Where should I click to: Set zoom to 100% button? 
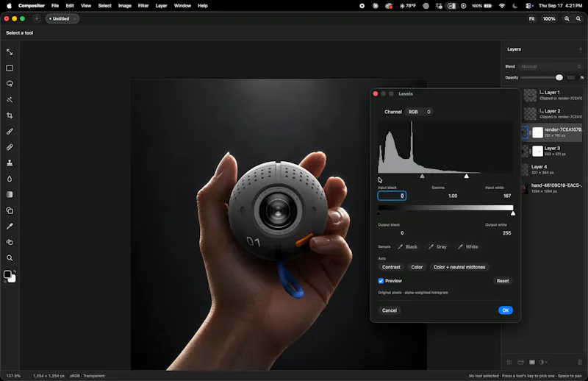tap(549, 19)
